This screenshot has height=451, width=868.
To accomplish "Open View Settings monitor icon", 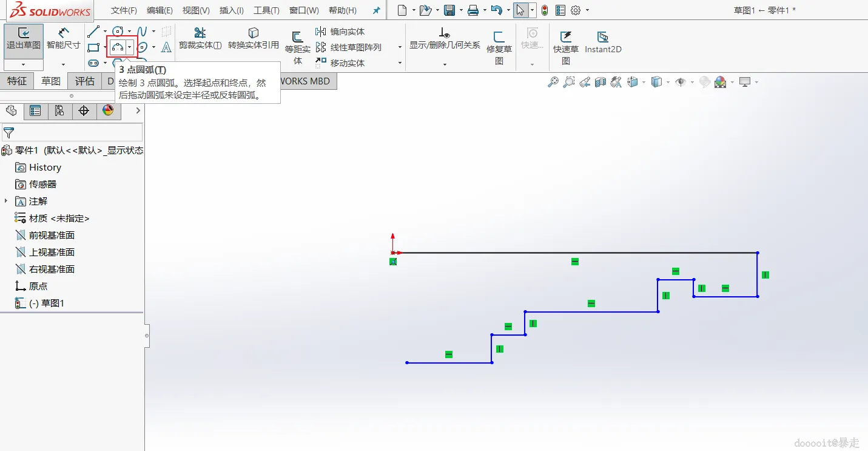I will pos(745,82).
